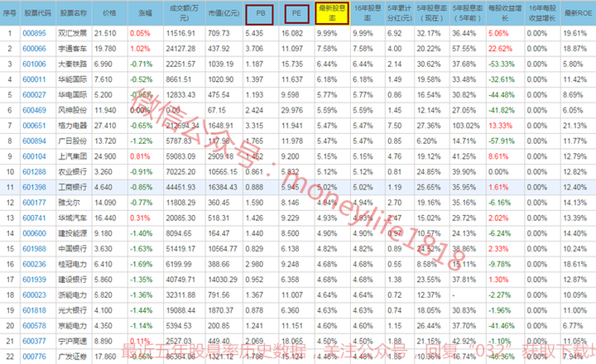
Task: Click PE value 29.976
Action: 292,110
